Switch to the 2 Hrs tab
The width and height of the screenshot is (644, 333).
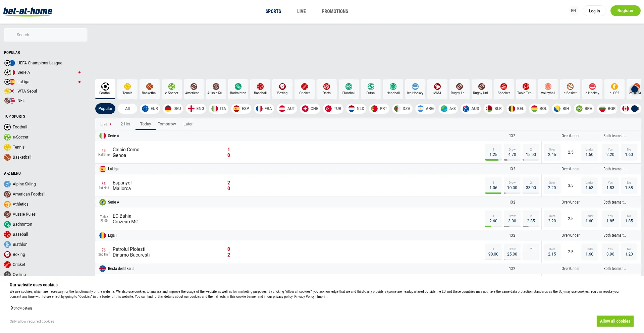[x=125, y=124]
